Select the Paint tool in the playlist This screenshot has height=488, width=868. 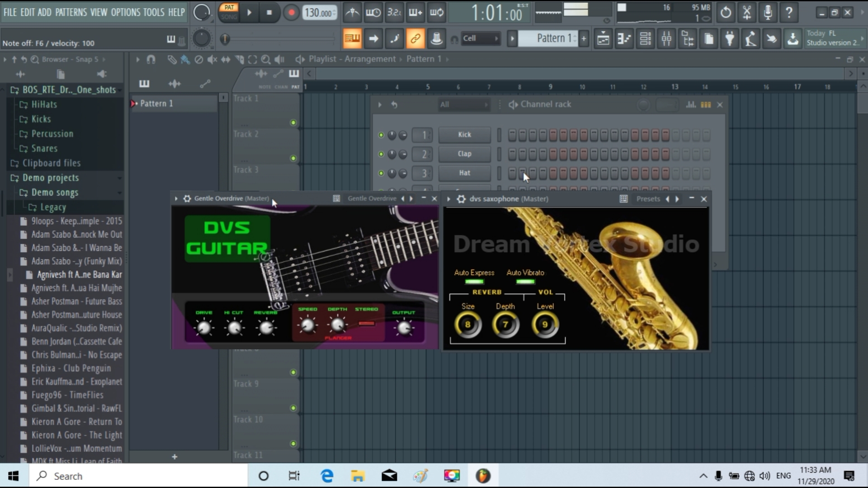(x=185, y=59)
